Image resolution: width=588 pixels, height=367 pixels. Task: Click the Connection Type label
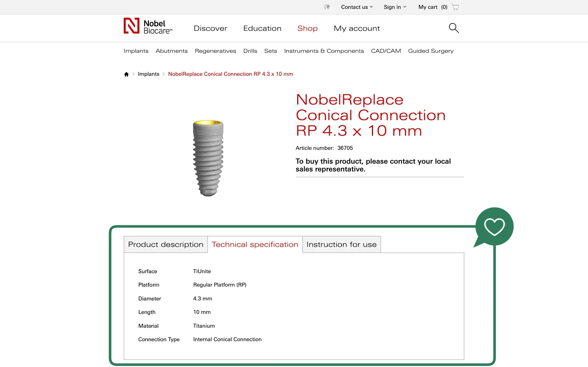click(x=159, y=339)
